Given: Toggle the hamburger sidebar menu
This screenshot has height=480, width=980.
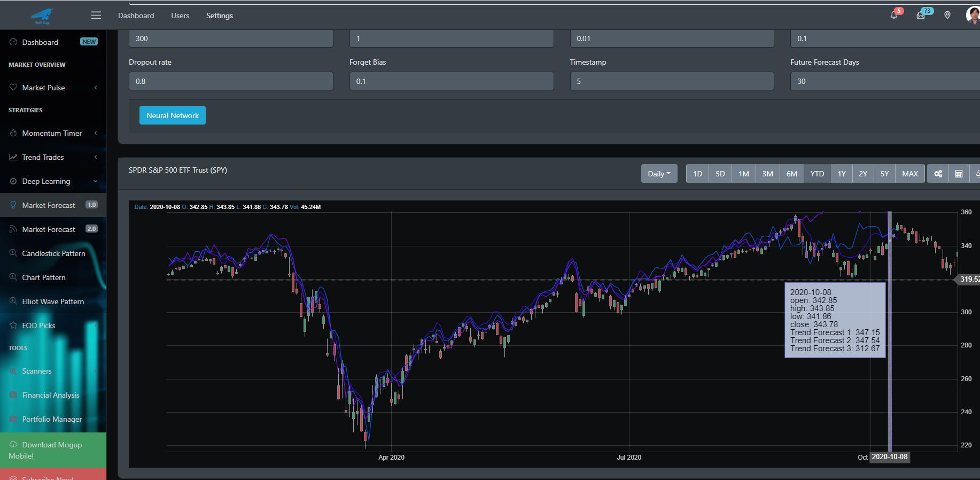Looking at the screenshot, I should [96, 16].
